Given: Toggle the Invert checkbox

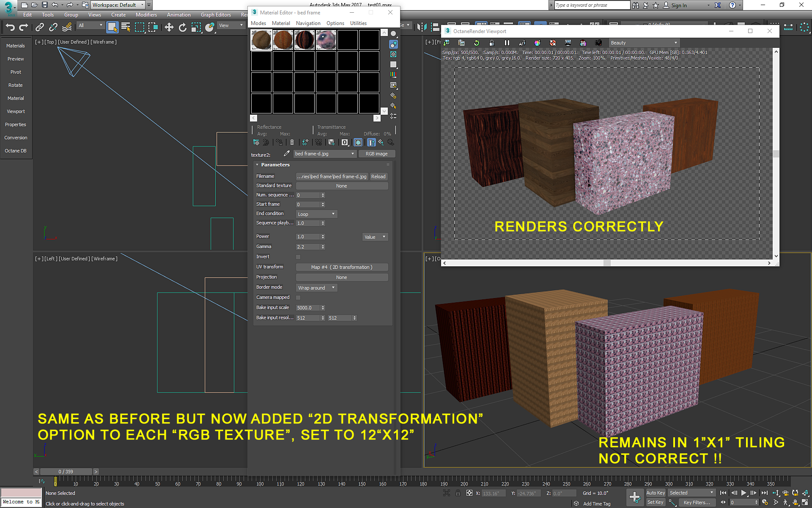Looking at the screenshot, I should click(298, 257).
